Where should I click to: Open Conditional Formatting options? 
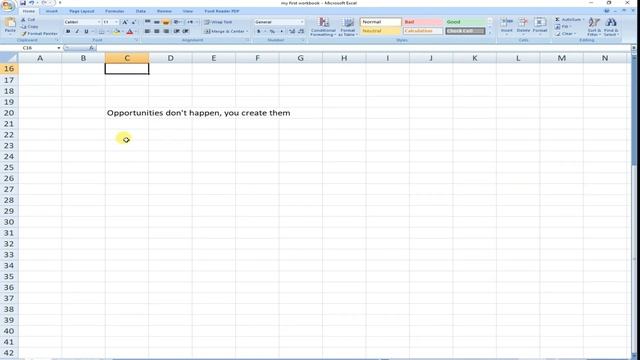pos(323,27)
